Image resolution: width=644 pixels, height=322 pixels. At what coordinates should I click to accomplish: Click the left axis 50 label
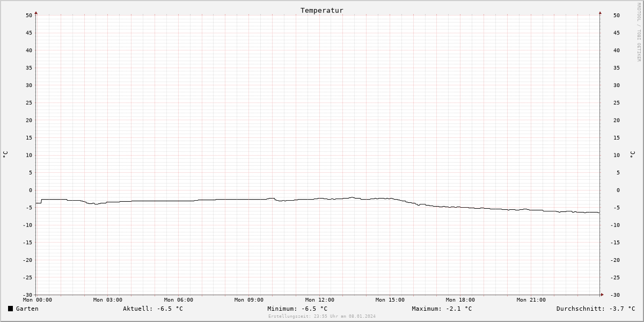(29, 16)
